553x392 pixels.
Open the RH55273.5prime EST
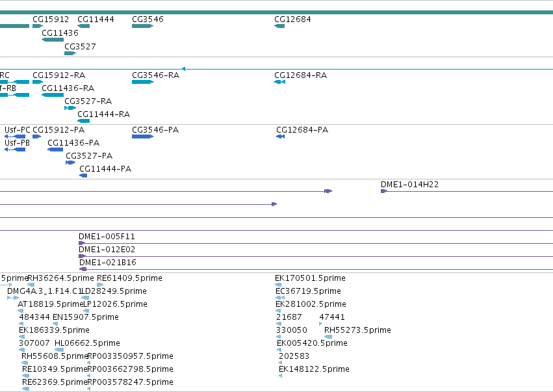click(328, 337)
